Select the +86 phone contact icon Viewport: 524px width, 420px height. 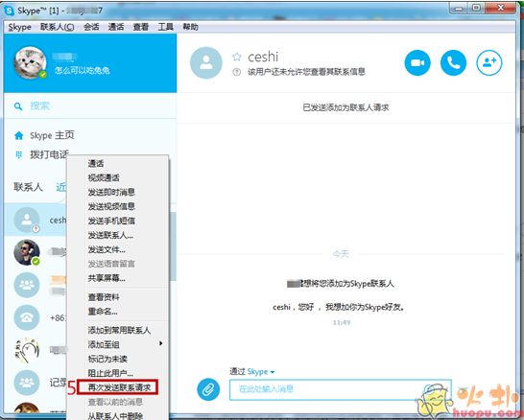pyautogui.click(x=27, y=317)
